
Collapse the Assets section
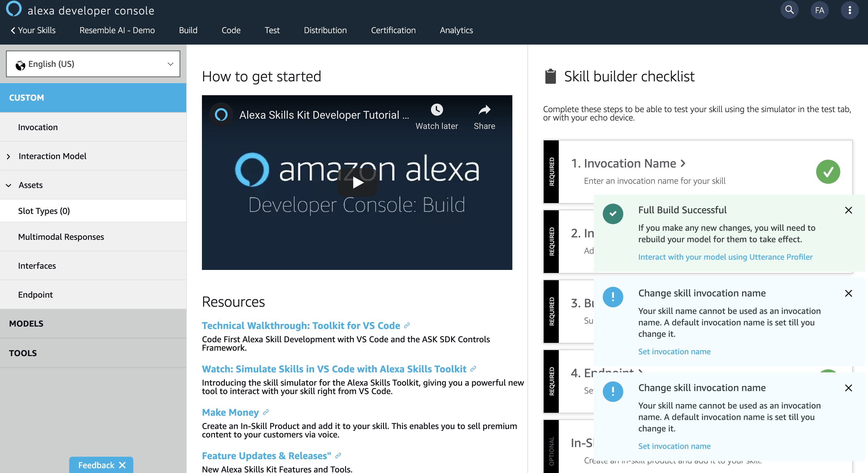point(93,185)
